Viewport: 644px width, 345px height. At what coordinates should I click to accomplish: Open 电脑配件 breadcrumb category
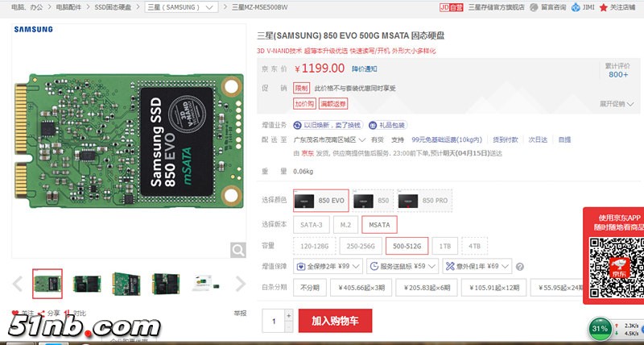point(68,7)
